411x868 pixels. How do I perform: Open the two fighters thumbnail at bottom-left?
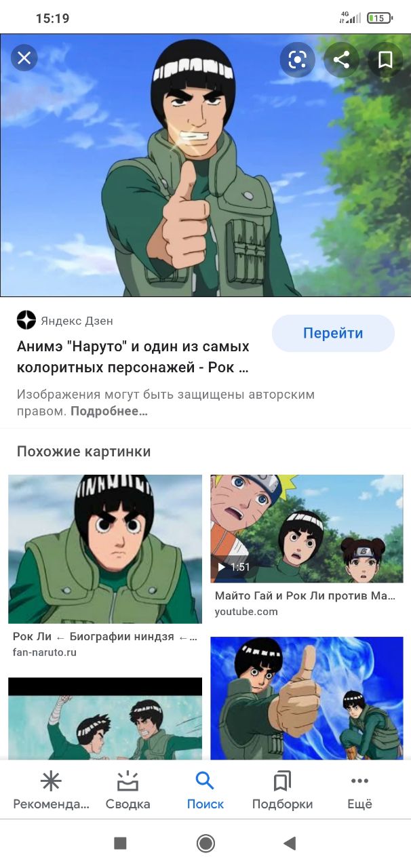[x=105, y=718]
